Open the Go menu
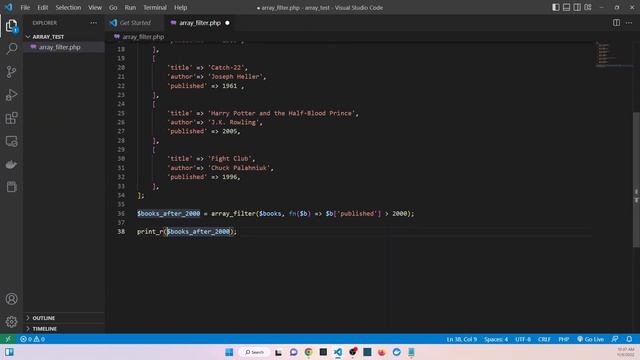Viewport: 640px width, 360px height. point(113,7)
